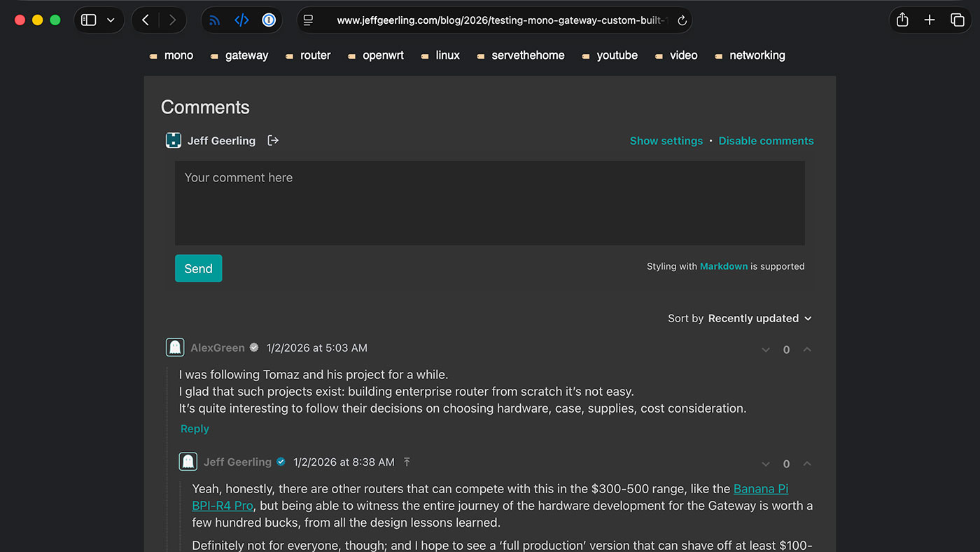Viewport: 980px width, 552px height.
Task: Toggle the Safari sidebar button
Action: point(89,20)
